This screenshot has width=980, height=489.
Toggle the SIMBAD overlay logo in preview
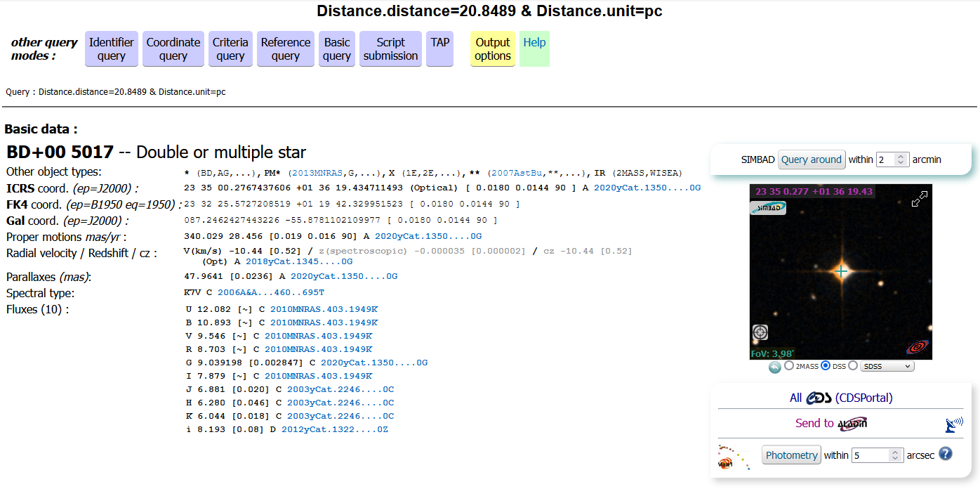point(768,208)
